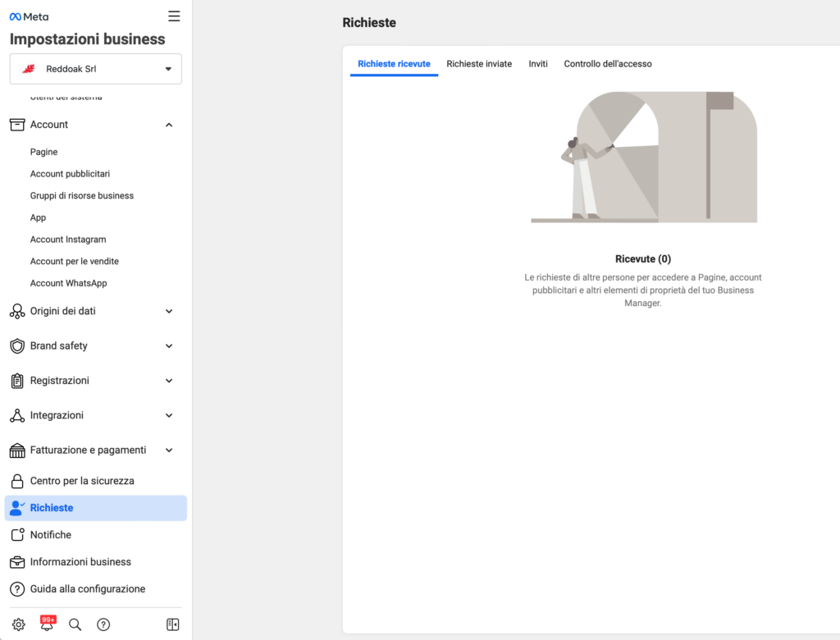This screenshot has width=840, height=640.
Task: Expand Fatturazione e pagamenti section
Action: pyautogui.click(x=169, y=450)
